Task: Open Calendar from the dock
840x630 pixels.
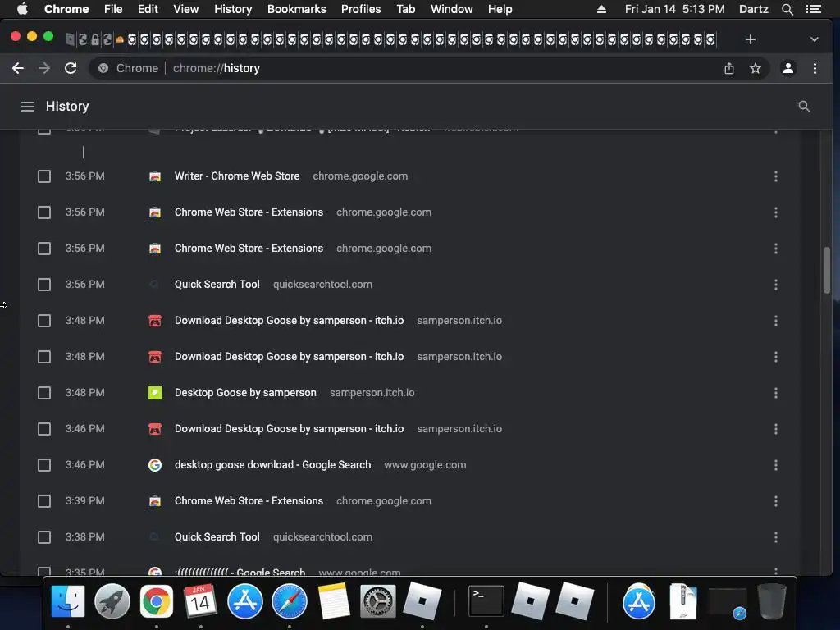Action: pos(200,601)
